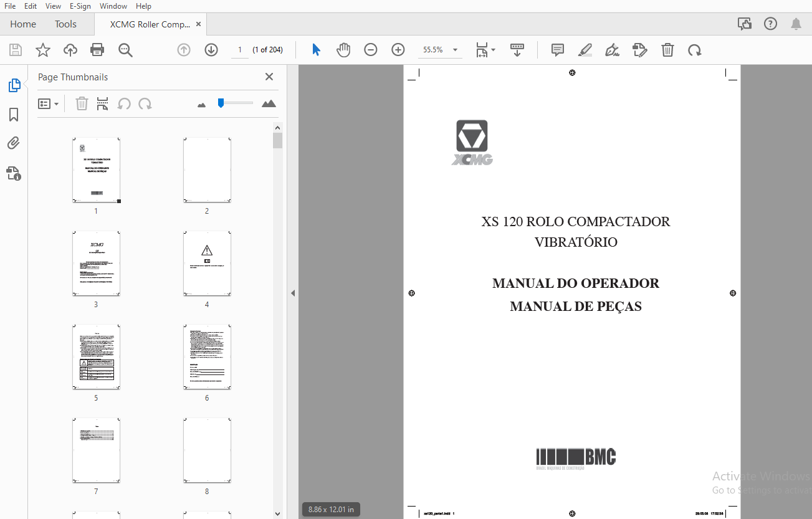Click the thumbnails scrollbar down arrow
The image size is (812, 519).
pos(277,514)
